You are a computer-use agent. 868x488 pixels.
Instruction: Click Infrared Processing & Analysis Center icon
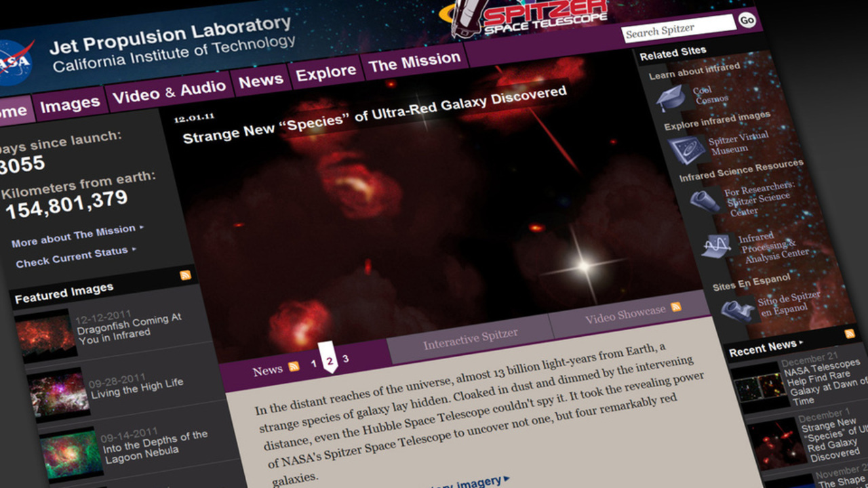tap(717, 246)
